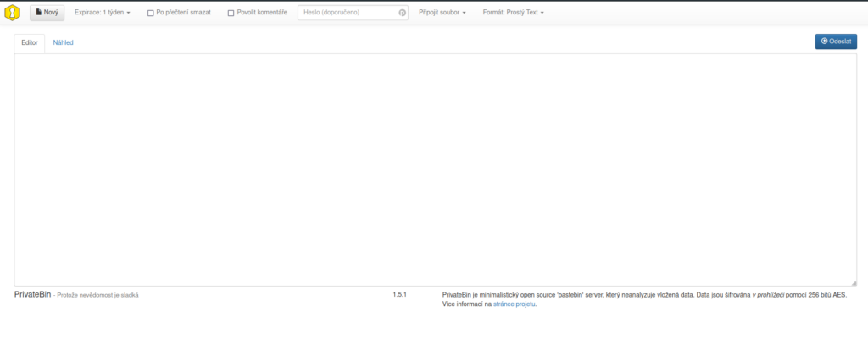Viewport: 868px width, 362px height.
Task: Click the upload icon on Odeslat button
Action: [x=825, y=41]
